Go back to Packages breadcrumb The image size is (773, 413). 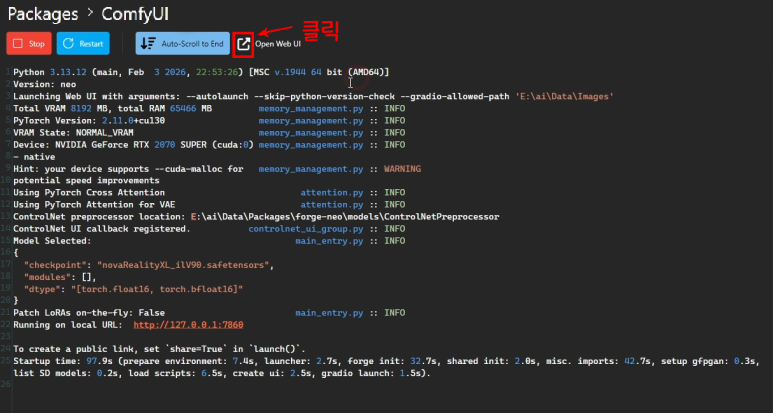(x=43, y=14)
